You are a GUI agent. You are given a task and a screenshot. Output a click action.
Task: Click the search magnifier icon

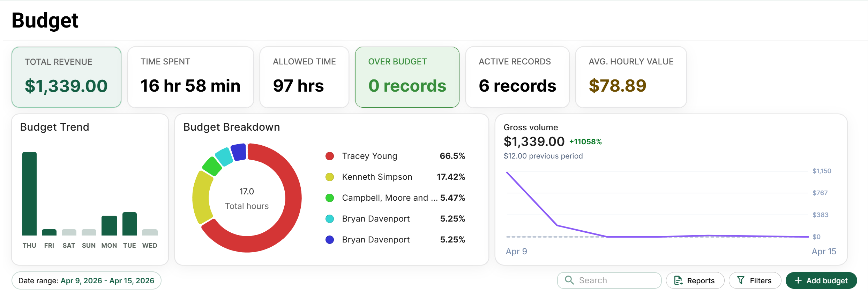(x=569, y=280)
